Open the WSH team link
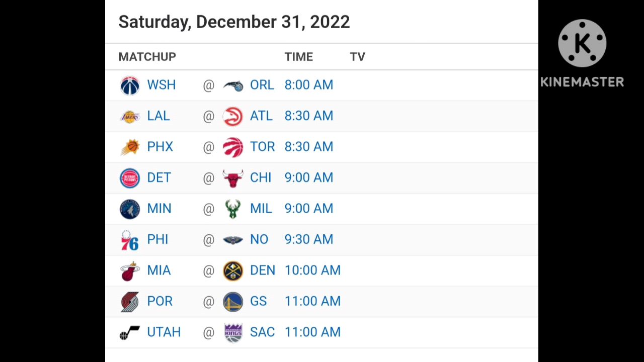 click(161, 85)
